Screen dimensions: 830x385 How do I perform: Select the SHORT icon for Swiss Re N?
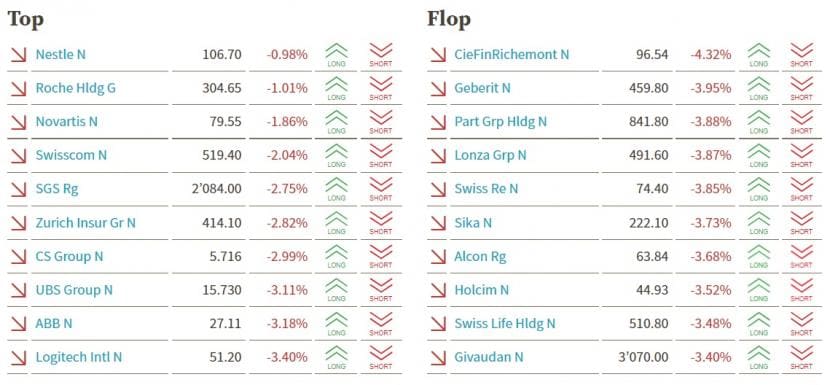click(x=801, y=189)
